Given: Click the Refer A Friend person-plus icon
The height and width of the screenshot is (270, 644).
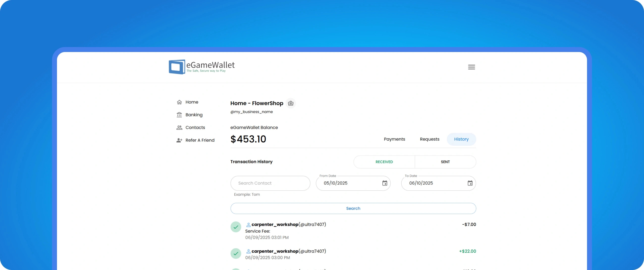Looking at the screenshot, I should 179,140.
